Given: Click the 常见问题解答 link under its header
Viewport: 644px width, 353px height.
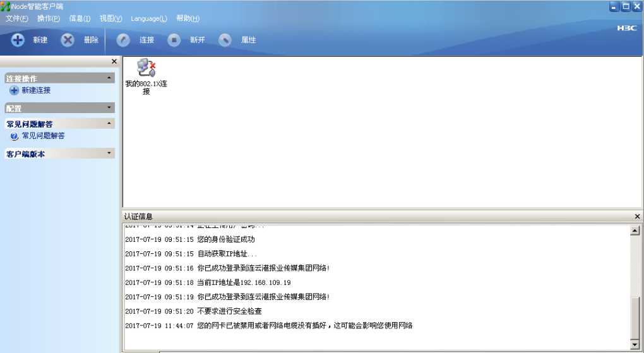Looking at the screenshot, I should tap(43, 136).
